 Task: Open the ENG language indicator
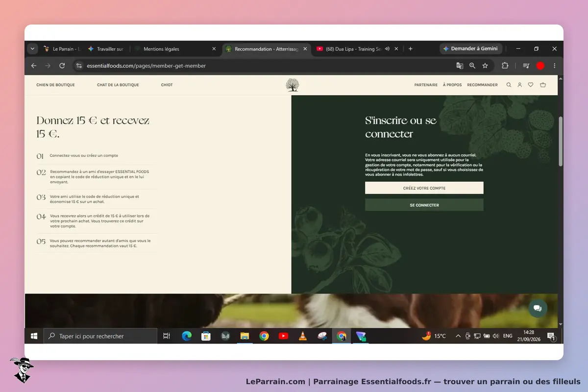(508, 336)
